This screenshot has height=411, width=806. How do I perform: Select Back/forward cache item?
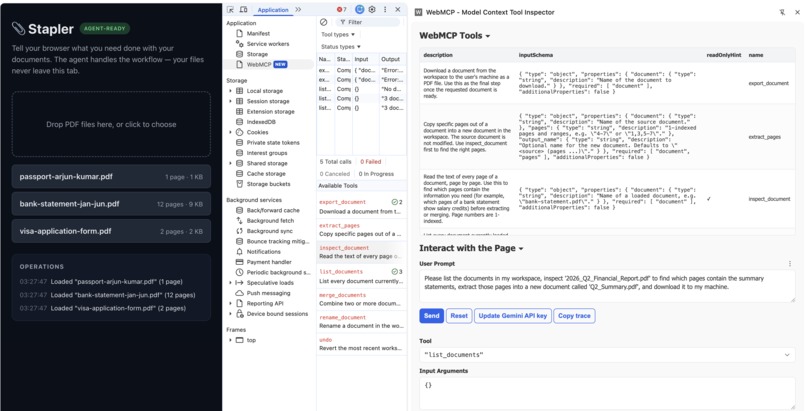(273, 210)
